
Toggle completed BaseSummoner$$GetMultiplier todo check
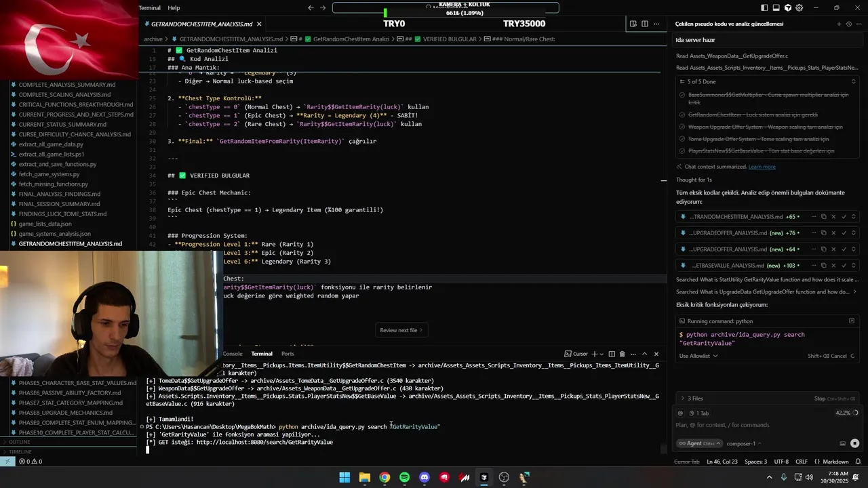click(682, 95)
